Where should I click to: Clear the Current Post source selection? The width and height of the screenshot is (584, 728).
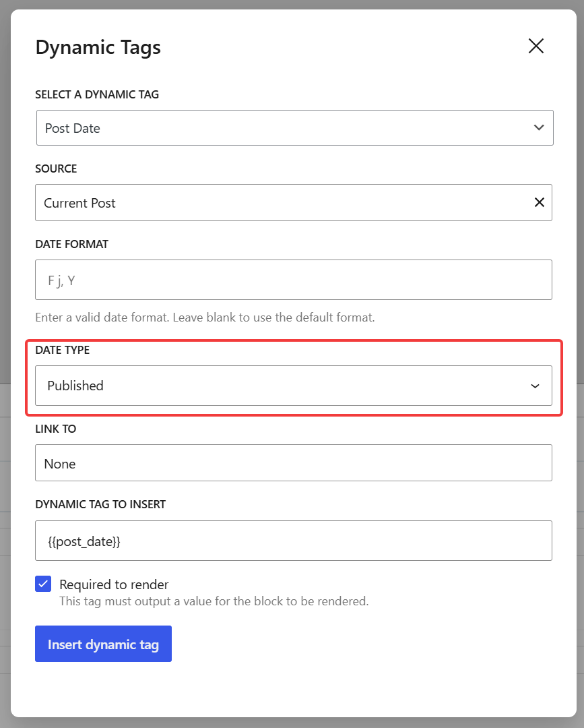pos(539,202)
